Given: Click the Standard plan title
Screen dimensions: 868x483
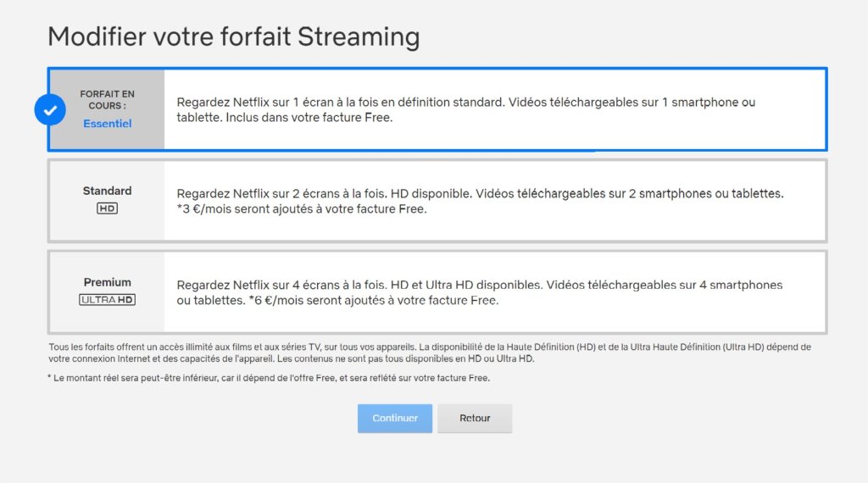Looking at the screenshot, I should [x=108, y=191].
